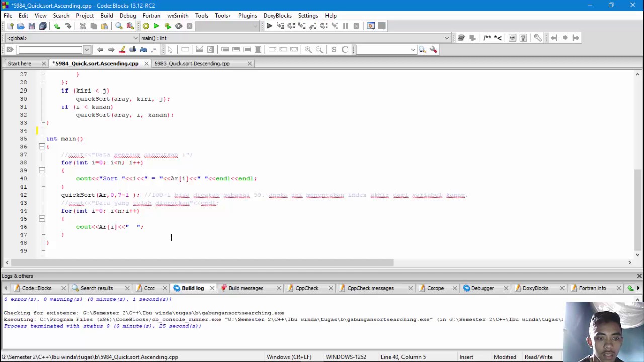The image size is (644, 362).
Task: Insert a DoxyBlocks line comment (*<)
Action: click(498, 38)
